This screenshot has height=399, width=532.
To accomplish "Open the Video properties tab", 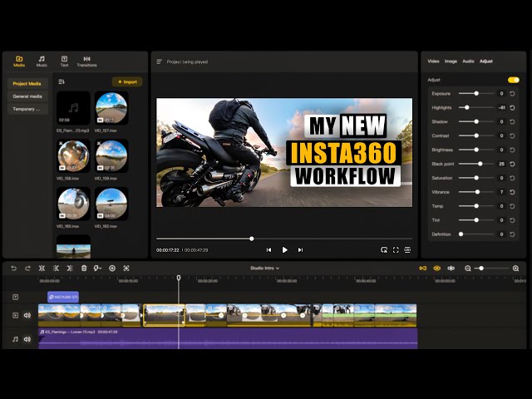I will point(433,62).
